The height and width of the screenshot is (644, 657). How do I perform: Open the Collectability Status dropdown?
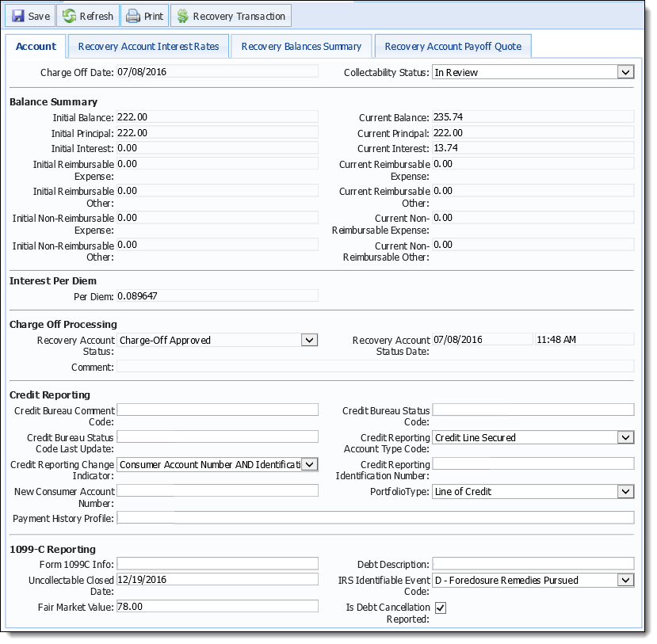coord(625,72)
